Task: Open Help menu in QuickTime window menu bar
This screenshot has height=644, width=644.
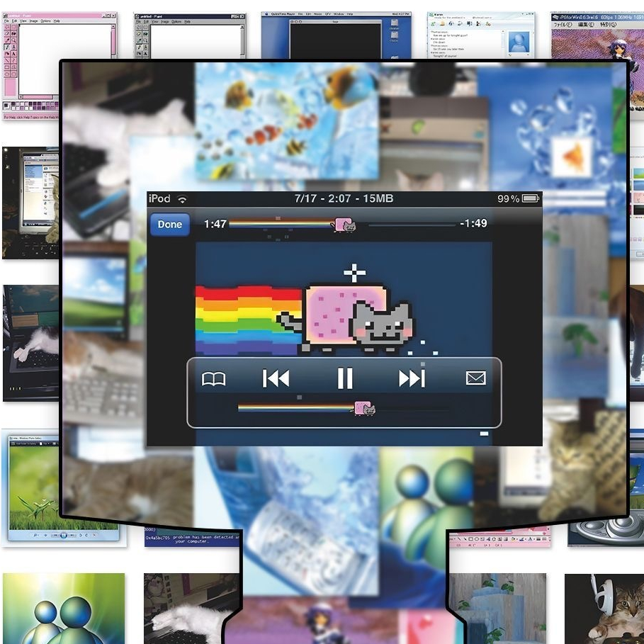Action: tap(350, 14)
